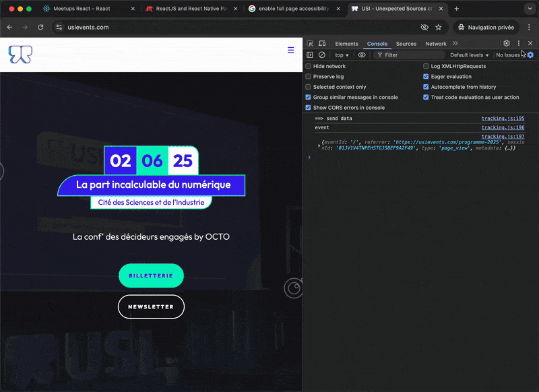Screen dimensions: 539x392
Task: Show the console sidebar panel icon
Action: [x=310, y=55]
